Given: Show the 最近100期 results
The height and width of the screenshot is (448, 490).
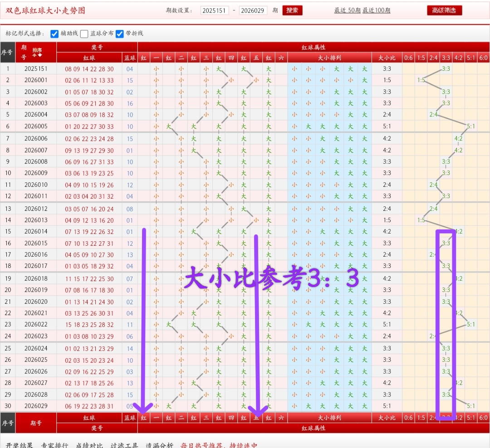Looking at the screenshot, I should (x=376, y=10).
